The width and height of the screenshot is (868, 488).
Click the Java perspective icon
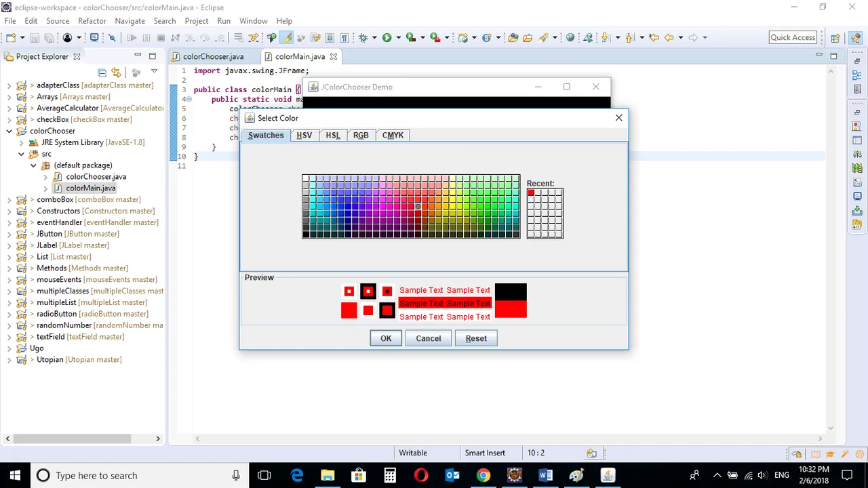coord(854,38)
